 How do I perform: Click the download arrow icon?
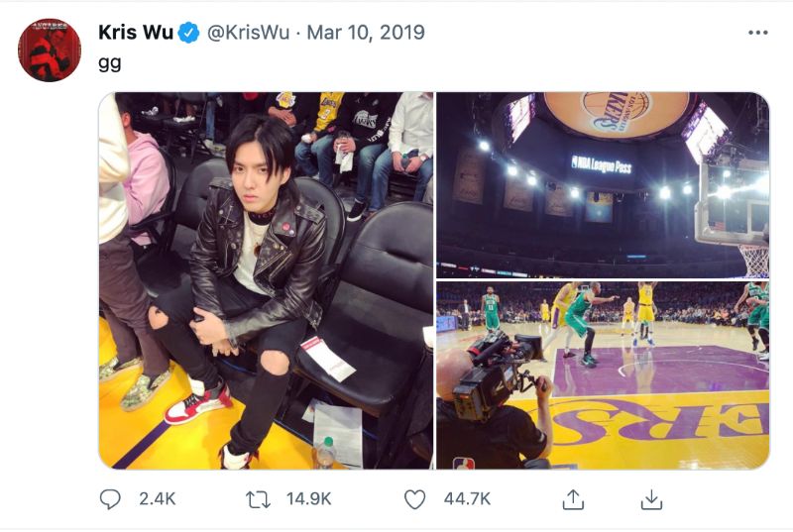pos(651,499)
